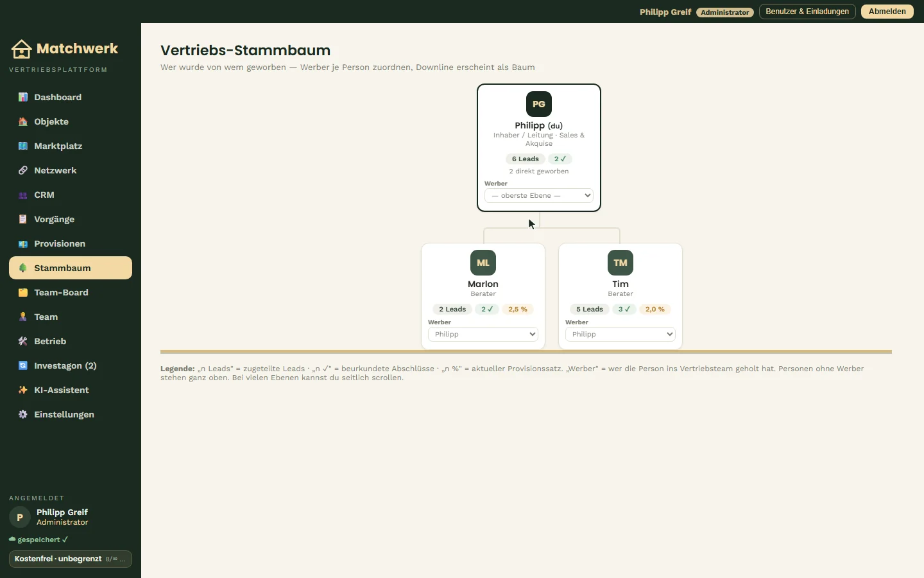This screenshot has width=924, height=578.
Task: Click the CRM people icon
Action: click(23, 195)
